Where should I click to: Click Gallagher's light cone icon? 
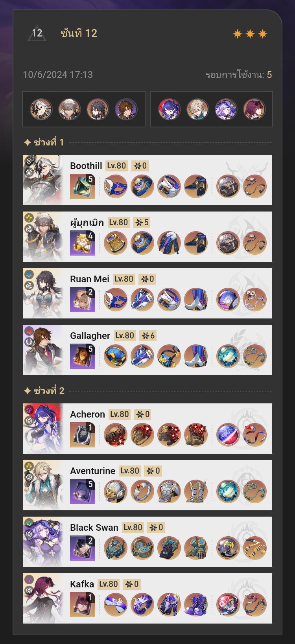tap(83, 356)
